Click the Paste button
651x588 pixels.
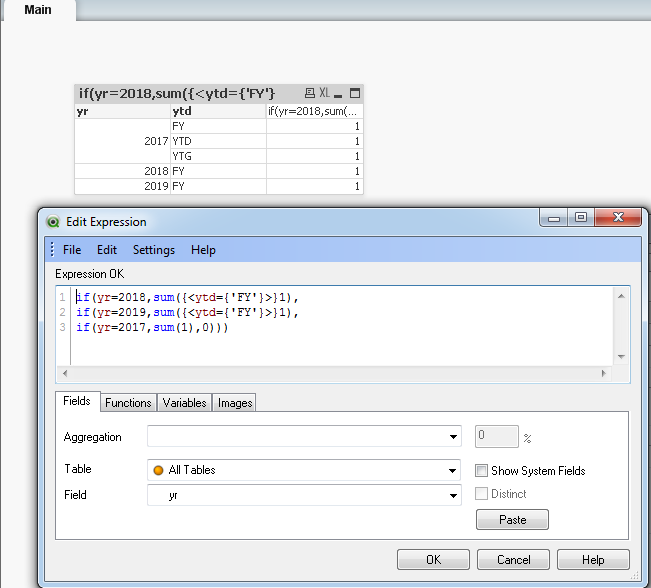pos(512,519)
